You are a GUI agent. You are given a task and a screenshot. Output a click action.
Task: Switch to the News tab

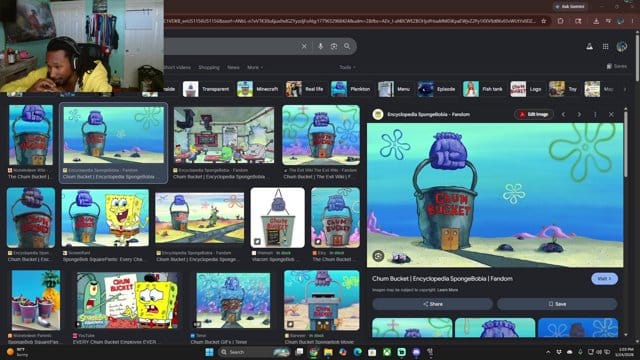click(x=233, y=67)
